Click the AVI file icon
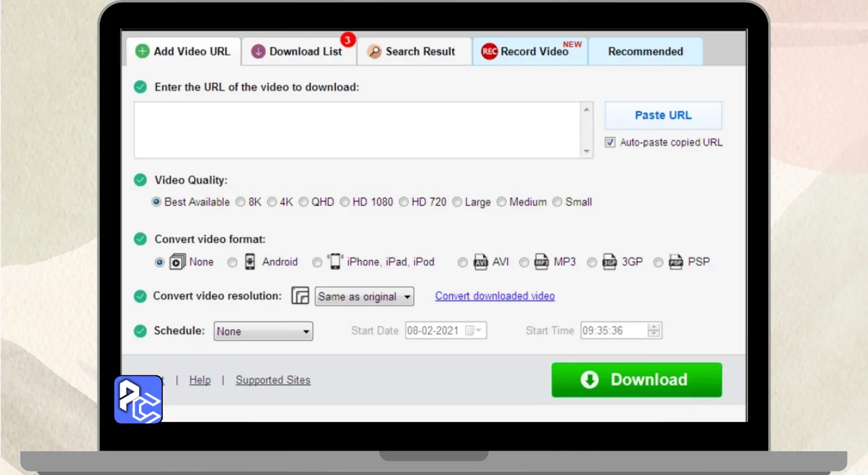Screen dimensions: 868x475 (x=481, y=262)
